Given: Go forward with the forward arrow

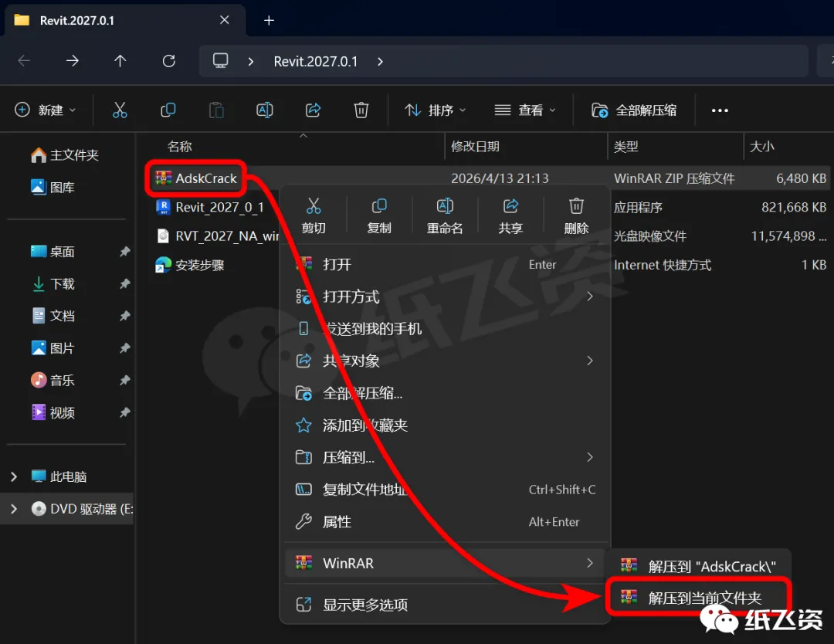Looking at the screenshot, I should [73, 61].
